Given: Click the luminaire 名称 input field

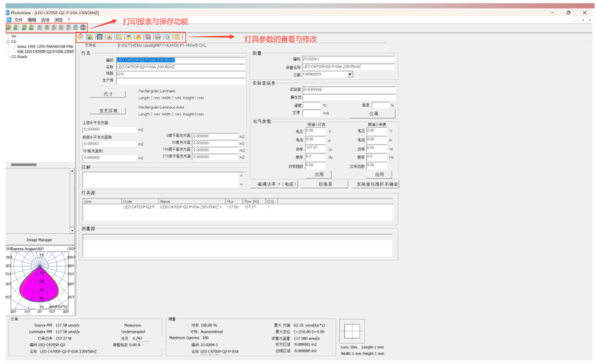Looking at the screenshot, I should click(180, 67).
